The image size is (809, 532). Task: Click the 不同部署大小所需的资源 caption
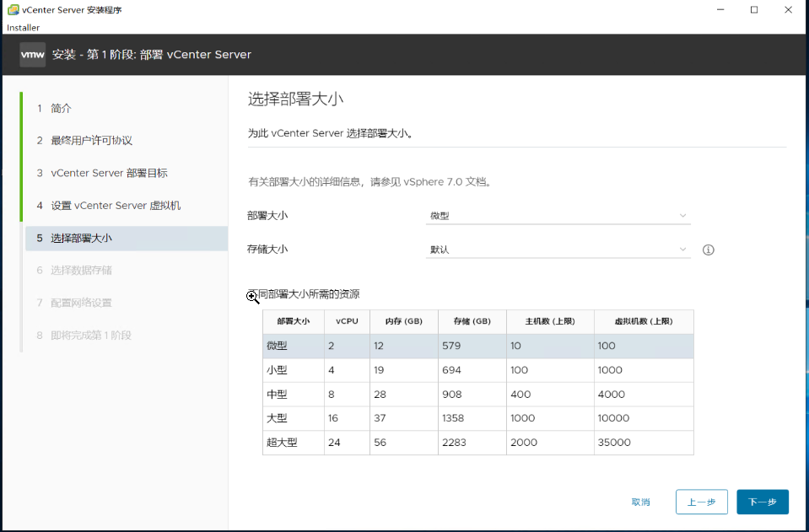click(x=304, y=295)
